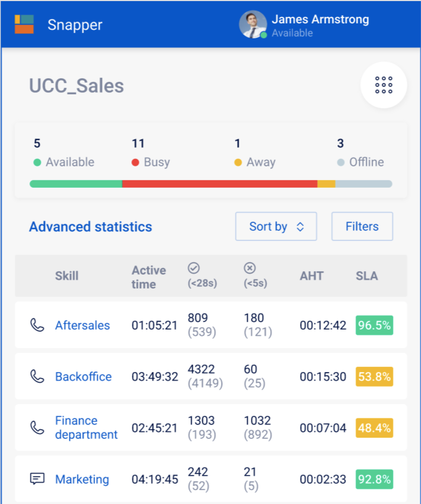Click the phone icon beside Finance department
This screenshot has width=421, height=504.
pyautogui.click(x=37, y=428)
